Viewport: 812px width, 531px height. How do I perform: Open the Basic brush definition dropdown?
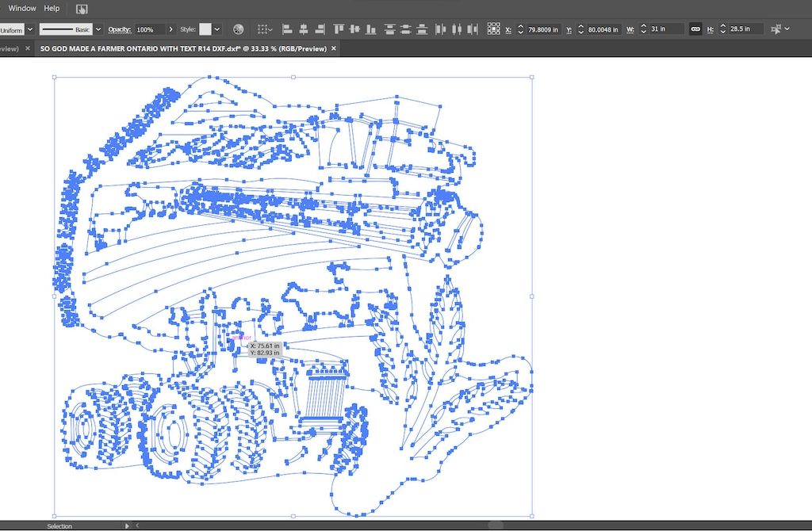(98, 29)
